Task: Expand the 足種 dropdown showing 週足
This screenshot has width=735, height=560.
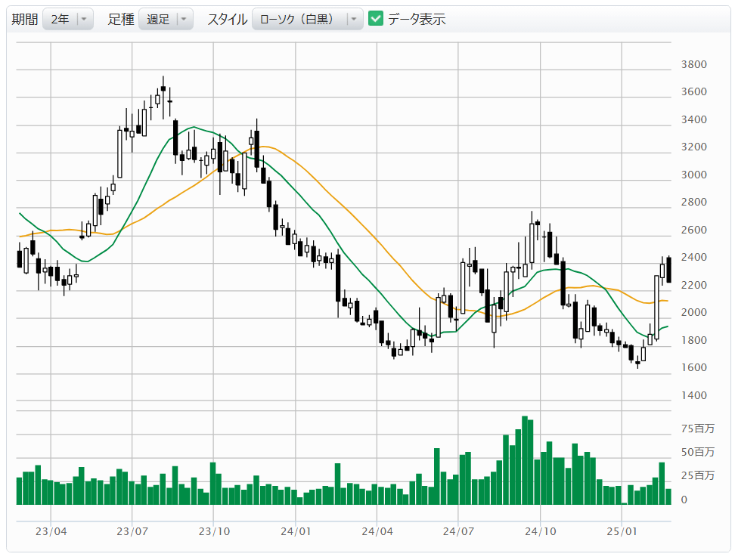Action: (x=166, y=20)
